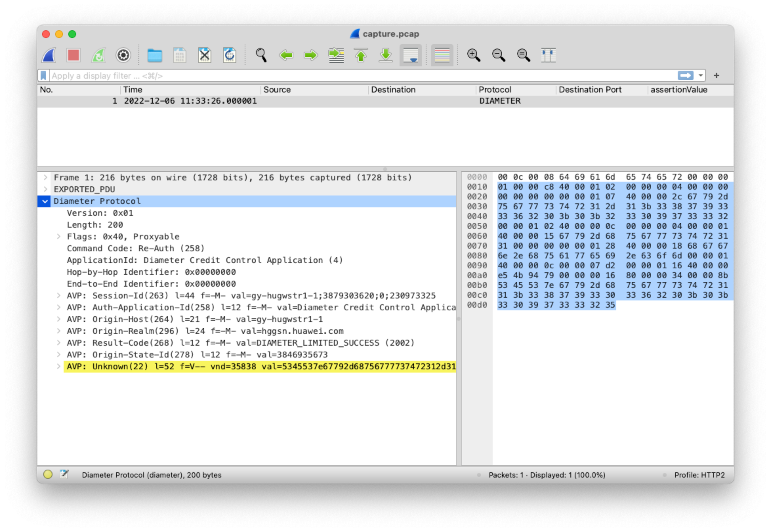Click the assertionValue column header

click(679, 90)
